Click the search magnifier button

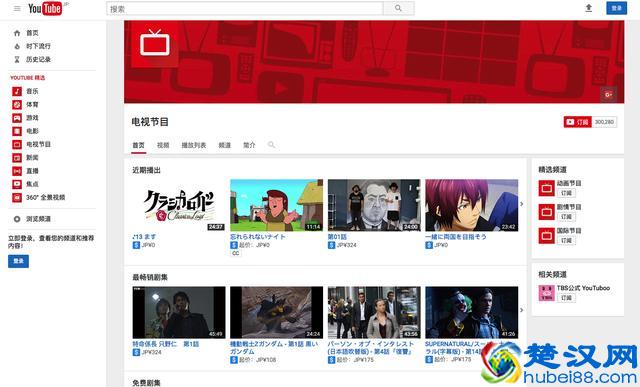398,8
